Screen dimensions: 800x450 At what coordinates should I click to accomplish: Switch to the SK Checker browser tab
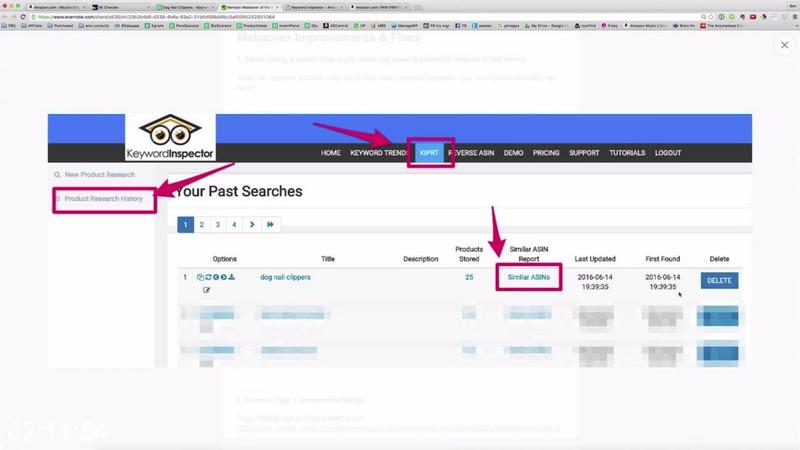tap(119, 7)
